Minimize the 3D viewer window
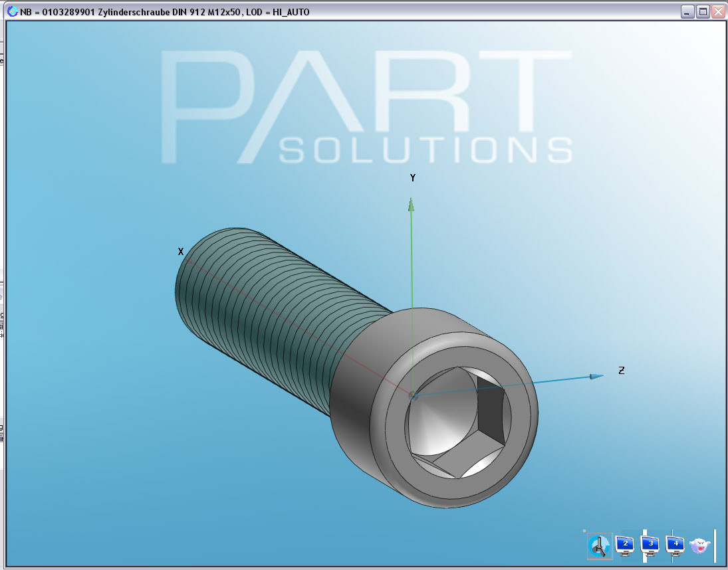The height and width of the screenshot is (570, 728). (x=687, y=12)
